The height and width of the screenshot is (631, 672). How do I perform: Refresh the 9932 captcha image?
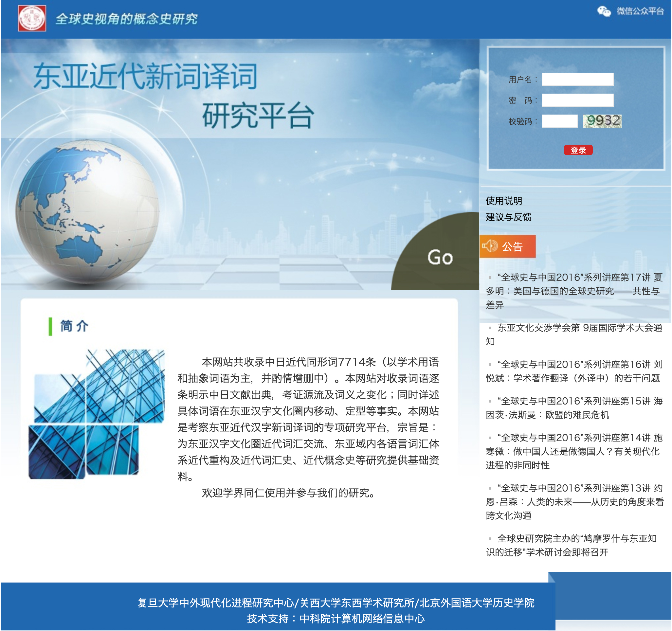[x=602, y=121]
